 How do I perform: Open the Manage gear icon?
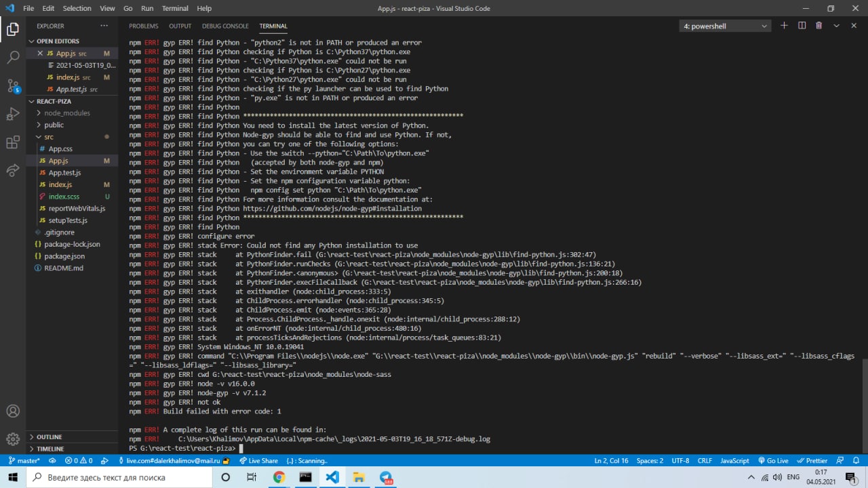point(13,439)
